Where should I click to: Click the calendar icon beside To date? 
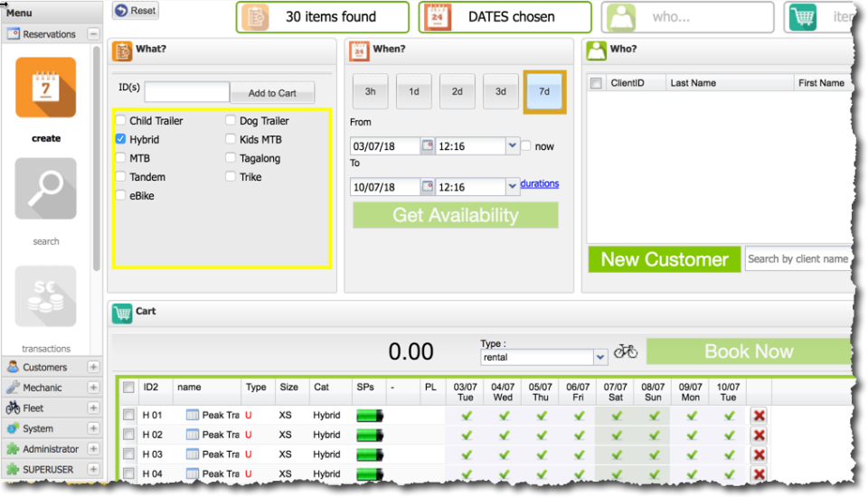427,188
